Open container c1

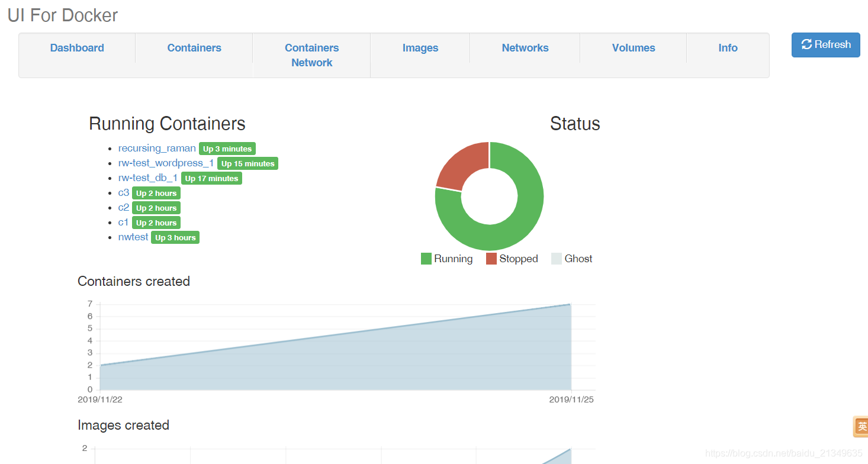[123, 223]
